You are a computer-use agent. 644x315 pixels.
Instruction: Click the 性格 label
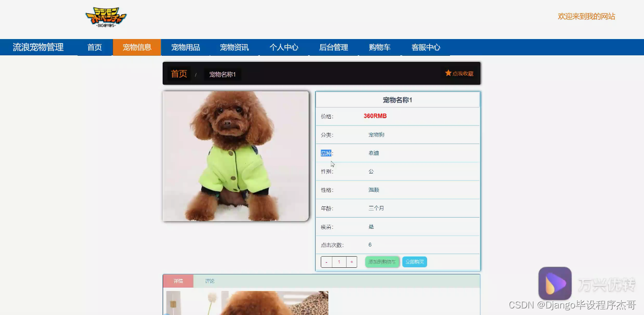click(327, 190)
